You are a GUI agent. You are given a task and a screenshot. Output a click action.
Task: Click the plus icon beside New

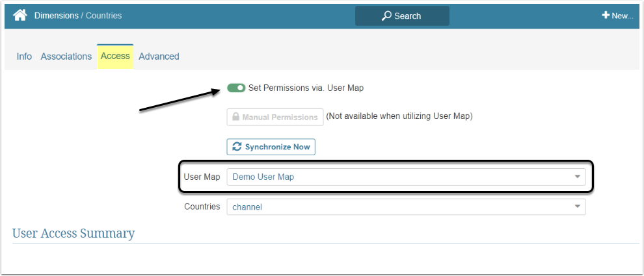[x=606, y=15]
